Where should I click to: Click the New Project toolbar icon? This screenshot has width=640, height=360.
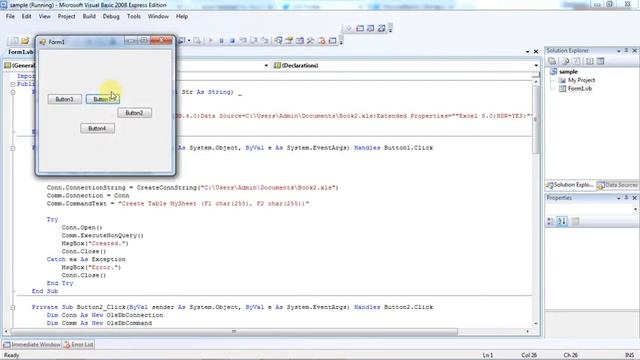point(14,40)
